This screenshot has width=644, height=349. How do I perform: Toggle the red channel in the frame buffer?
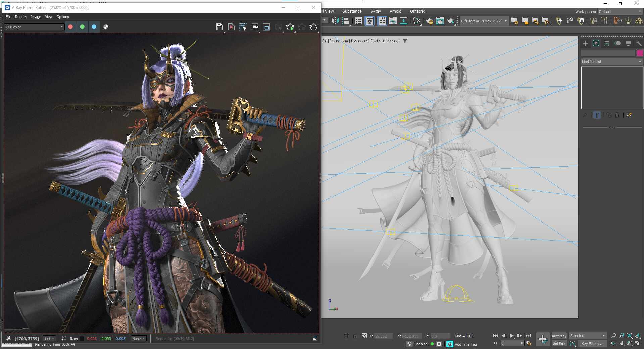(x=70, y=27)
